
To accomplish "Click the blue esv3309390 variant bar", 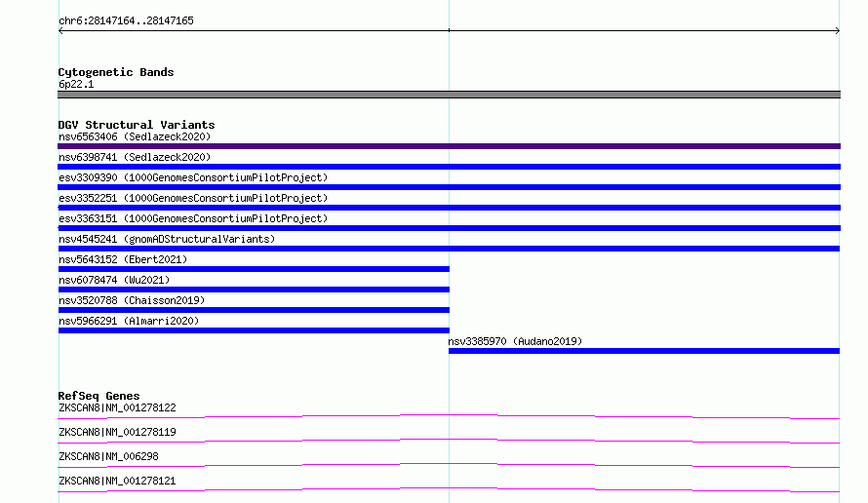I will (x=449, y=187).
